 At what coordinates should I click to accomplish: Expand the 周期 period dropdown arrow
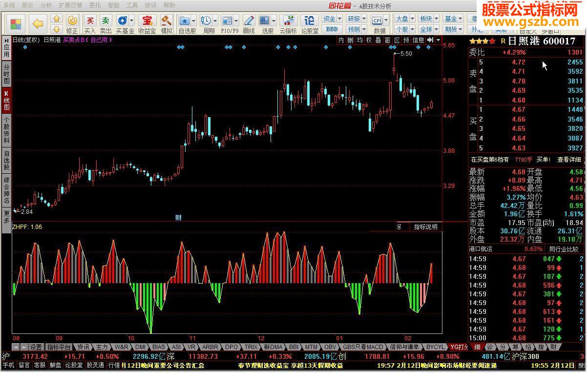click(x=215, y=21)
